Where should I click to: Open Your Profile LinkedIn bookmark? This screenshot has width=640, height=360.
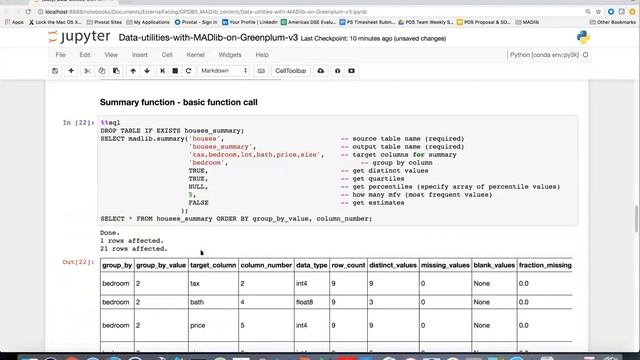pos(250,22)
